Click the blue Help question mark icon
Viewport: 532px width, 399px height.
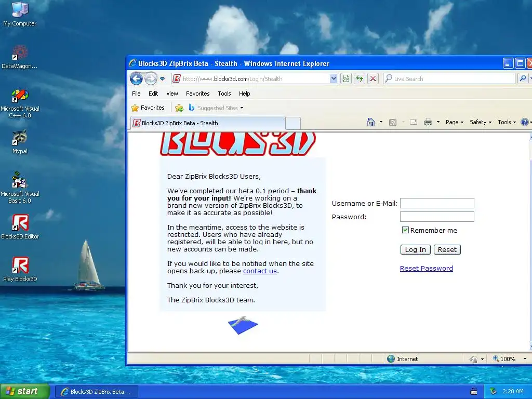coord(525,122)
